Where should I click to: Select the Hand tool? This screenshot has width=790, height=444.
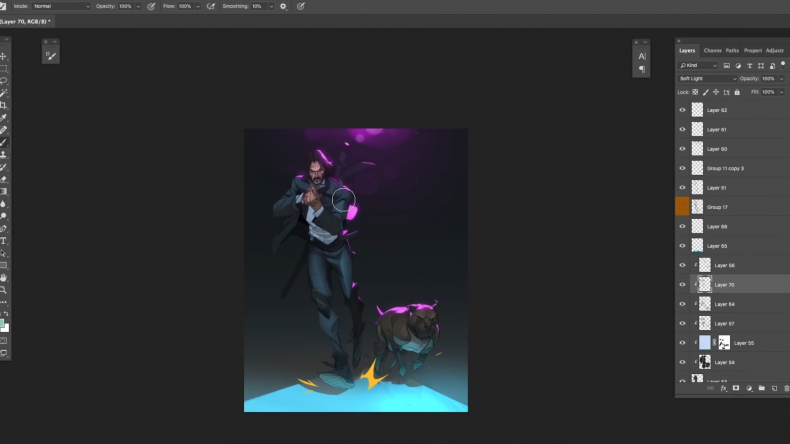(x=4, y=278)
